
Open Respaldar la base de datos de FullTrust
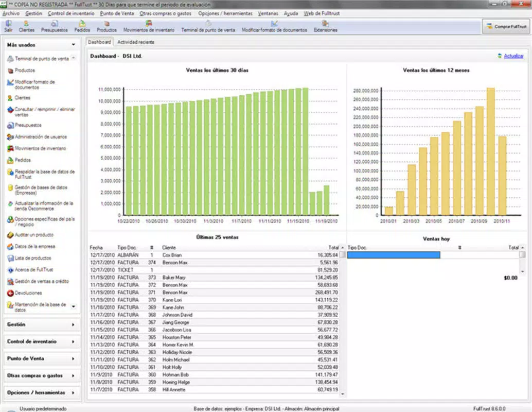point(41,174)
